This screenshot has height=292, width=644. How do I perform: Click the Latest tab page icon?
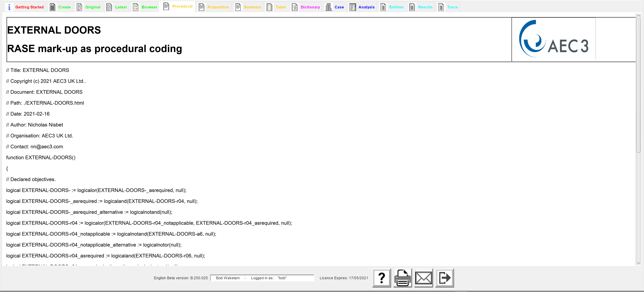[109, 7]
